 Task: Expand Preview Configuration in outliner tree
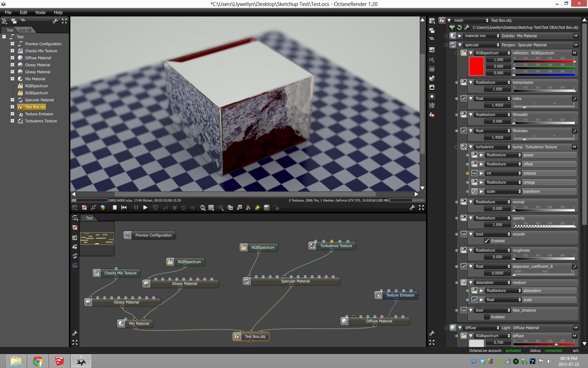click(x=12, y=44)
